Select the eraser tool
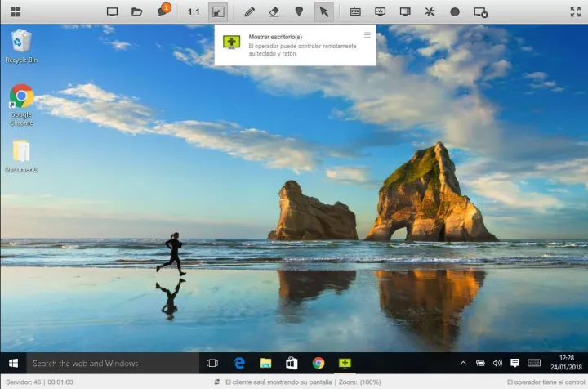The height and width of the screenshot is (389, 588). click(x=274, y=12)
